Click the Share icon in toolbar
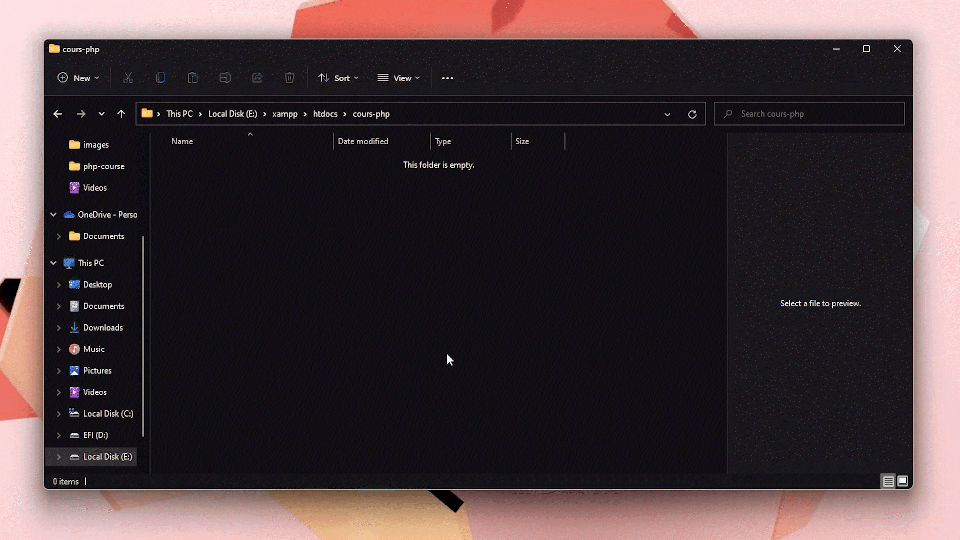Image resolution: width=960 pixels, height=540 pixels. 257,78
